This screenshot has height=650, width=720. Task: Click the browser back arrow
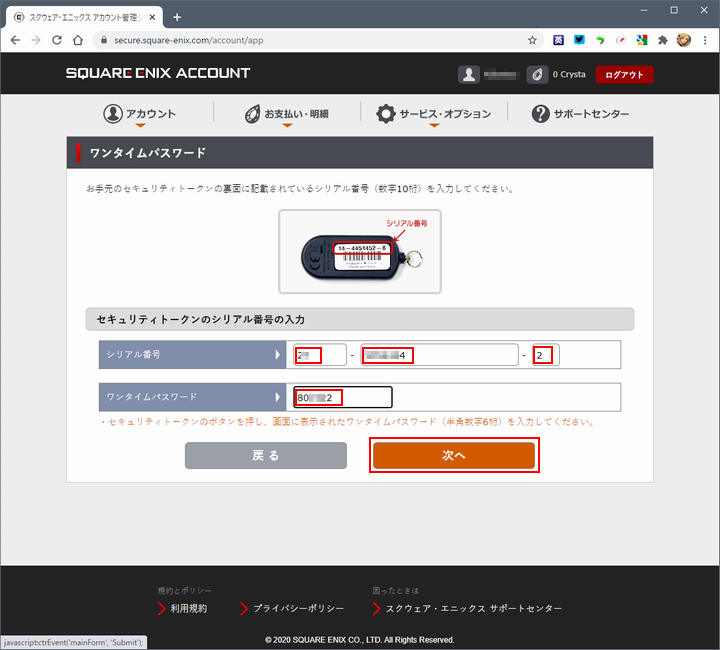coord(15,40)
